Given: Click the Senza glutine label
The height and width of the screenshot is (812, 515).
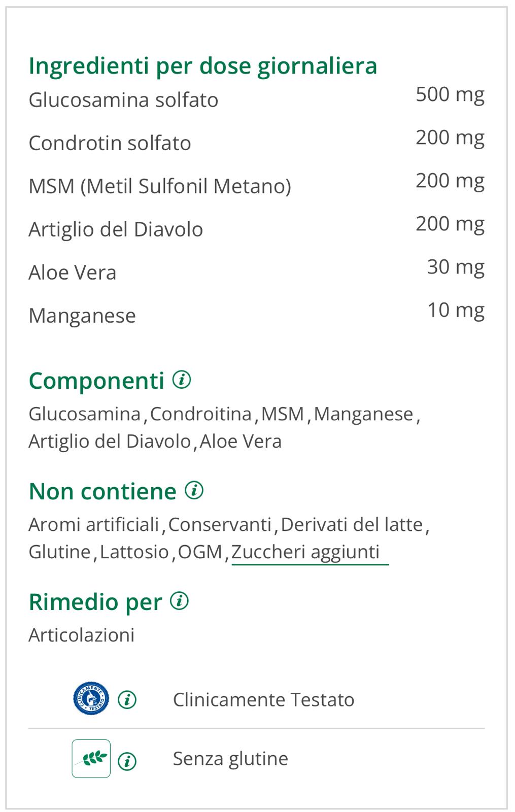Looking at the screenshot, I should (x=230, y=759).
